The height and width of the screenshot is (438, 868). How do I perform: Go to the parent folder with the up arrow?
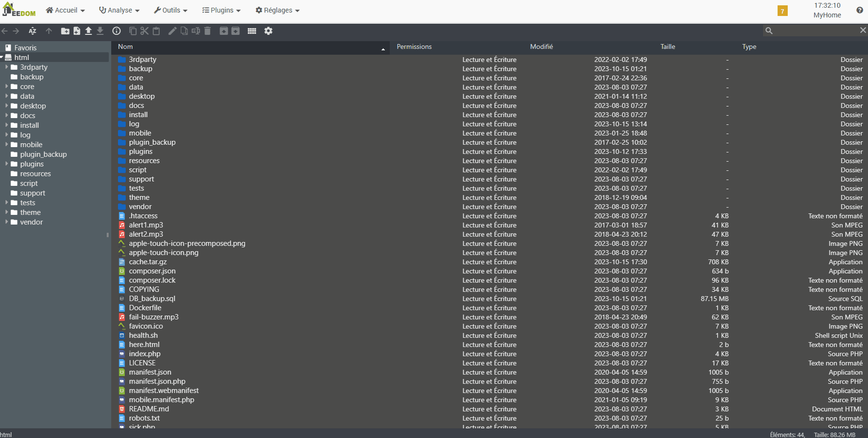pos(49,31)
